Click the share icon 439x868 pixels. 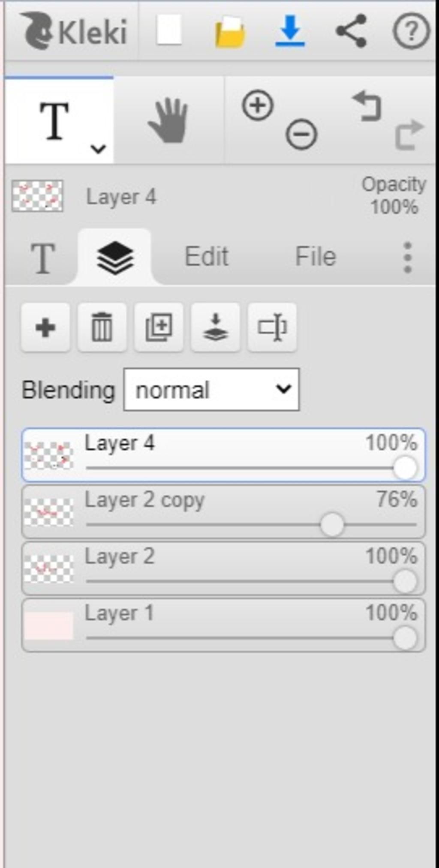[x=351, y=30]
